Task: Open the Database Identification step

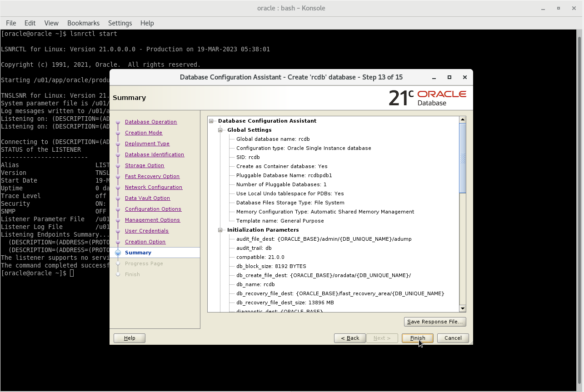Action: tap(155, 154)
